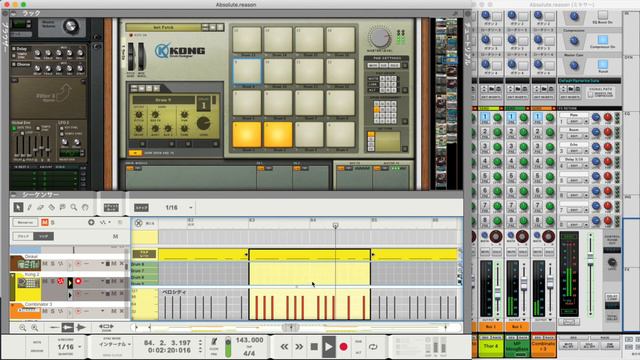Screen dimensions: 640x360
Task: Open the transport quantize 1/16 dropdown
Action: coord(80,347)
